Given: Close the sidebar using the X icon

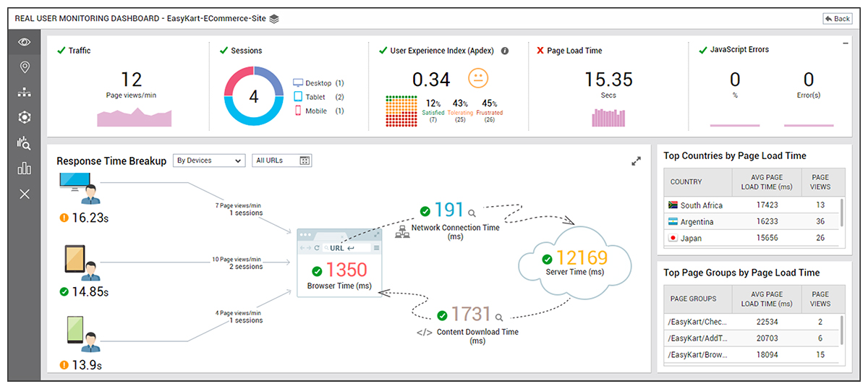Looking at the screenshot, I should coord(25,194).
